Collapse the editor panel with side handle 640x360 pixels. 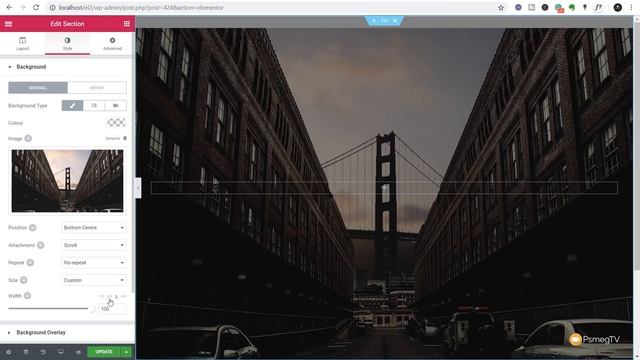[x=138, y=188]
